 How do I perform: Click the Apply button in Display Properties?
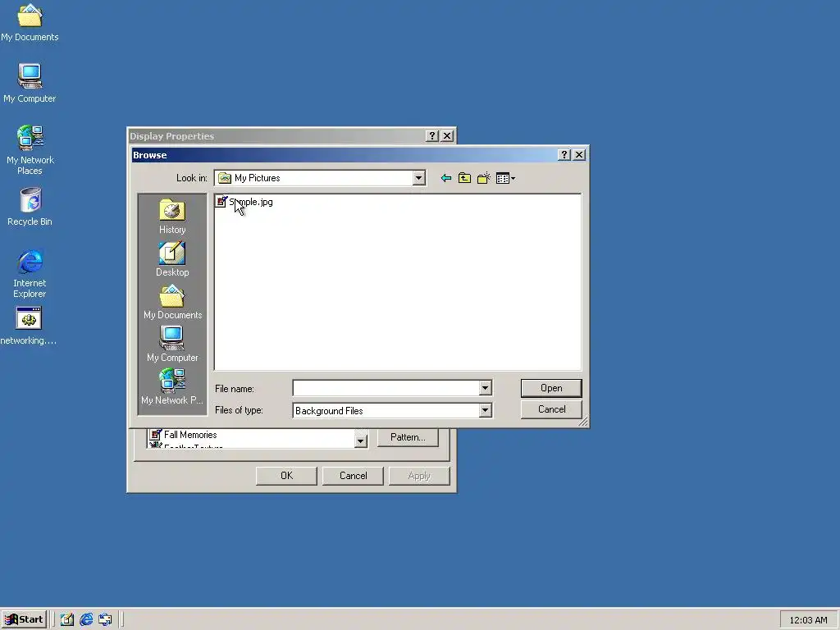tap(419, 476)
